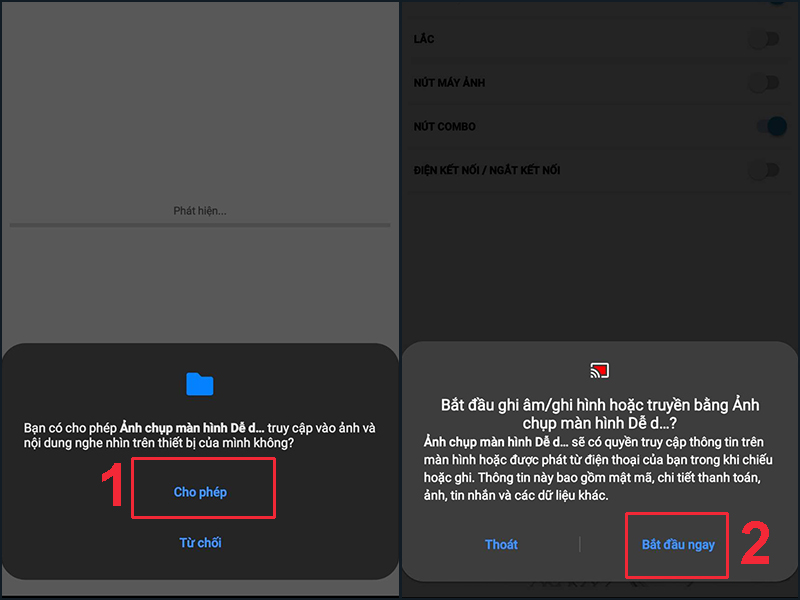The image size is (800, 600).
Task: Disable the NÚT COMBO switch
Action: 771,126
